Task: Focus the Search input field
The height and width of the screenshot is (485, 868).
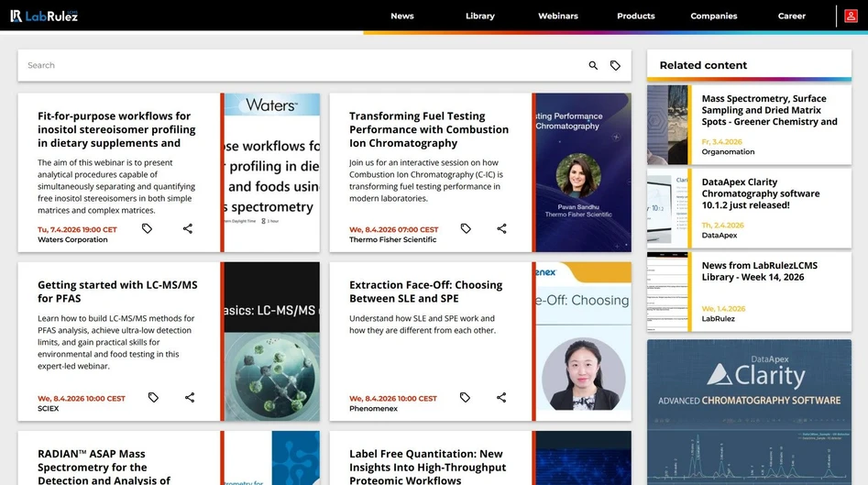Action: tap(302, 66)
